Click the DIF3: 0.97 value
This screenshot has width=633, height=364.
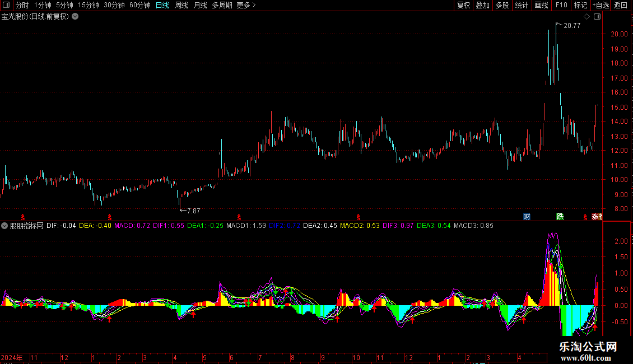click(x=398, y=226)
